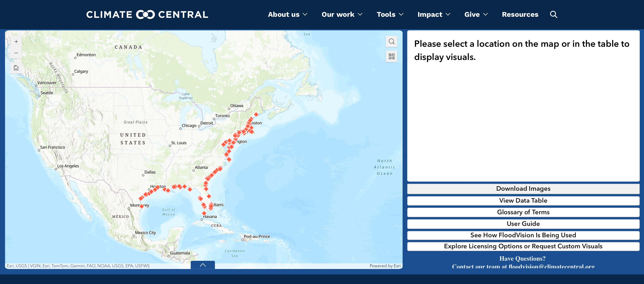
Task: Open the basemap gallery
Action: 391,56
